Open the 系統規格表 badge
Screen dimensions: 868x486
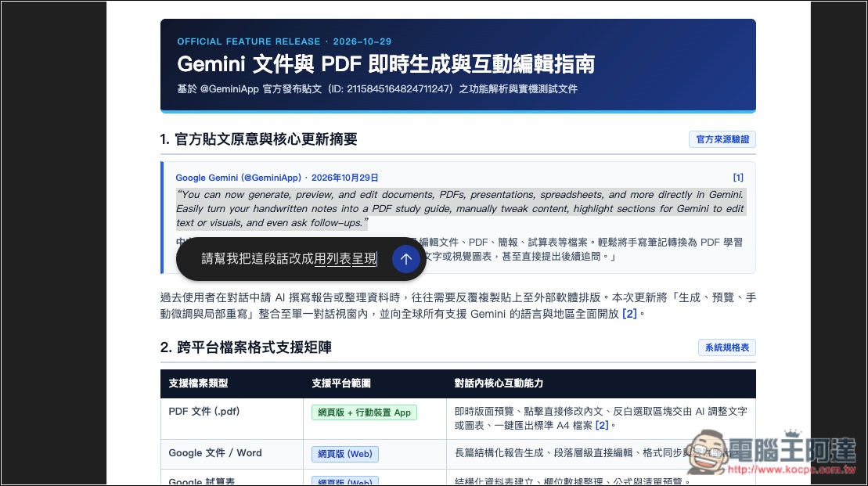(726, 347)
